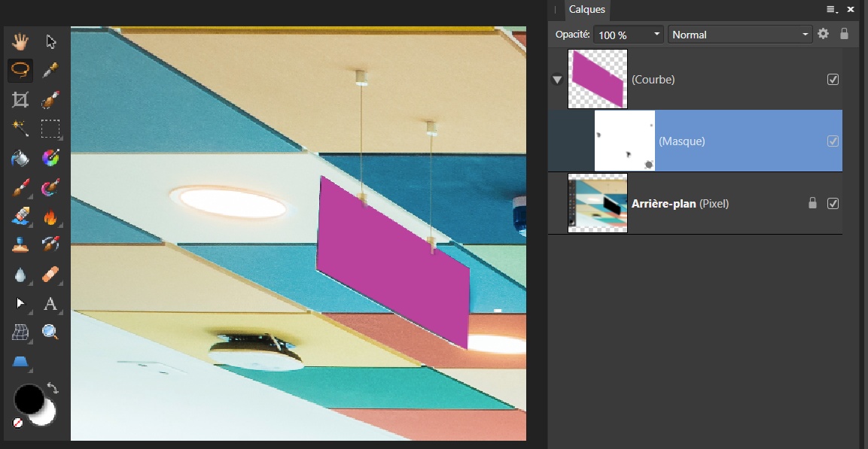
Task: Close the Calques panel
Action: point(851,9)
